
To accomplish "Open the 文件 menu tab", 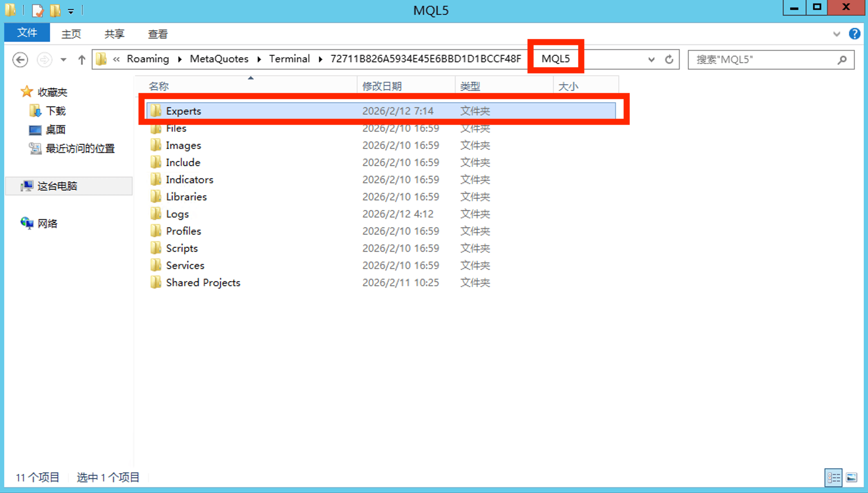I will 27,33.
